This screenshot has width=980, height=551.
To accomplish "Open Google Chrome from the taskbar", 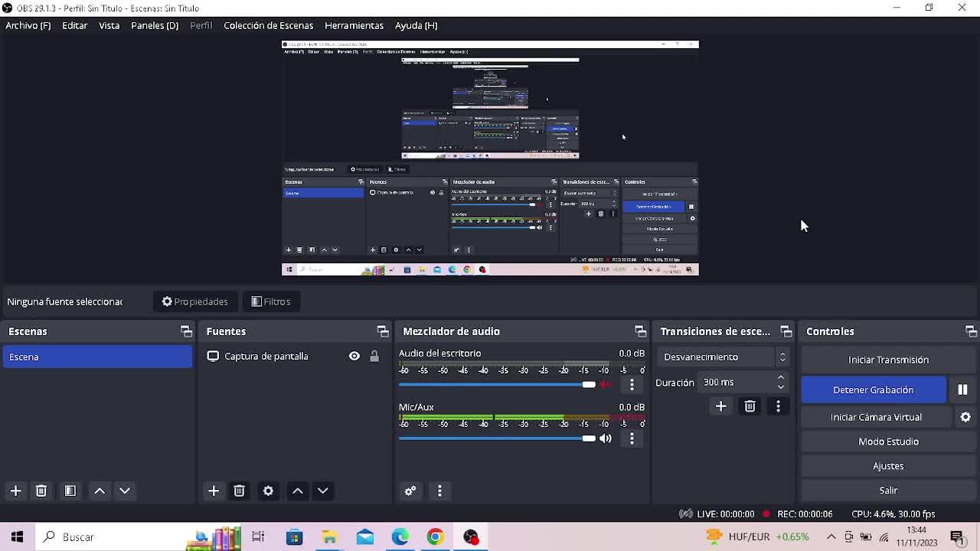I will (x=435, y=537).
